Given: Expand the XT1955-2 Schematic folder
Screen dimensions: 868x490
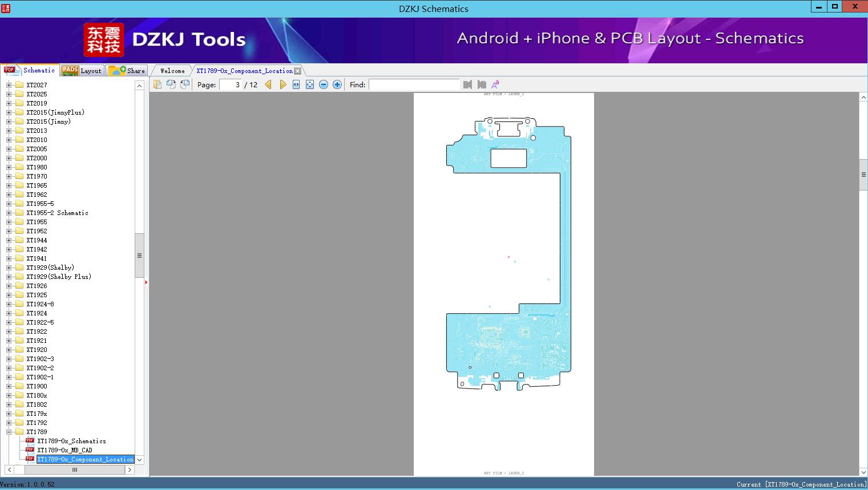Looking at the screenshot, I should (9, 213).
